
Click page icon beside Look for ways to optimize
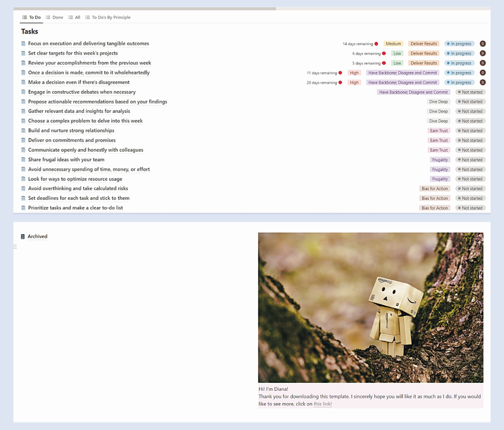click(24, 179)
